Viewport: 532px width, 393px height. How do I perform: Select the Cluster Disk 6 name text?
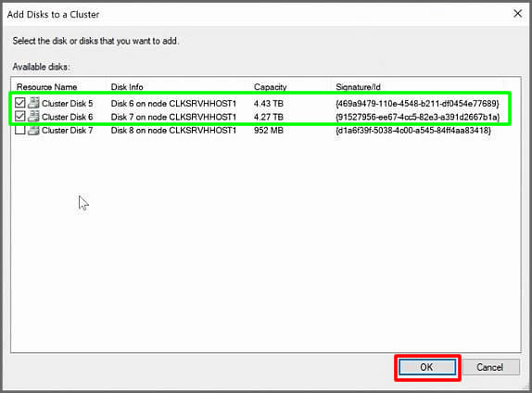pos(67,117)
